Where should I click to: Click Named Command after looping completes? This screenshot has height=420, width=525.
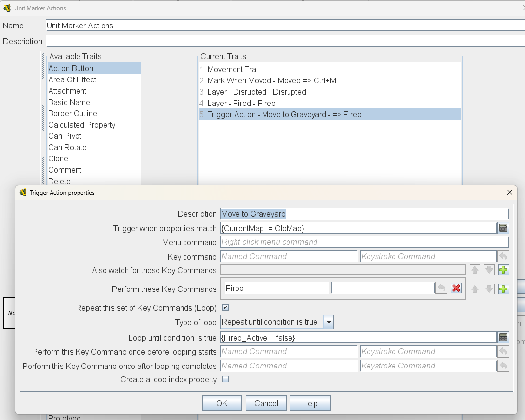click(x=289, y=366)
